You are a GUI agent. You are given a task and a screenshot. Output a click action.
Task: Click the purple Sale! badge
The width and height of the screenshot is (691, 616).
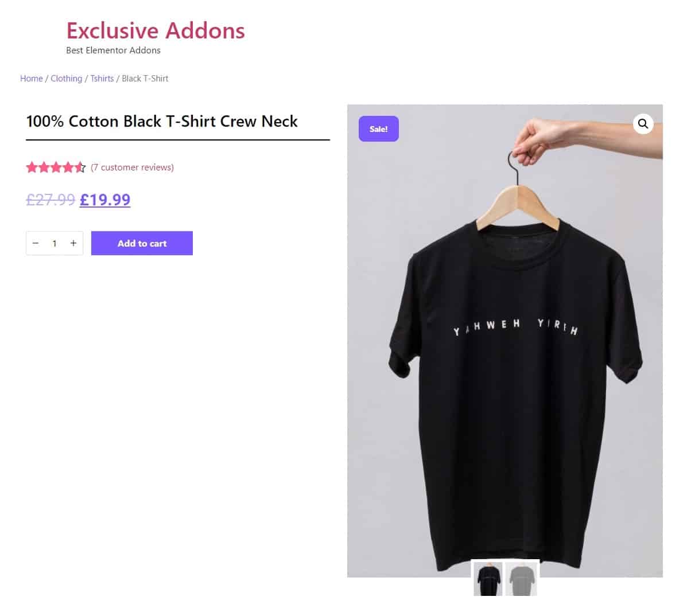379,129
